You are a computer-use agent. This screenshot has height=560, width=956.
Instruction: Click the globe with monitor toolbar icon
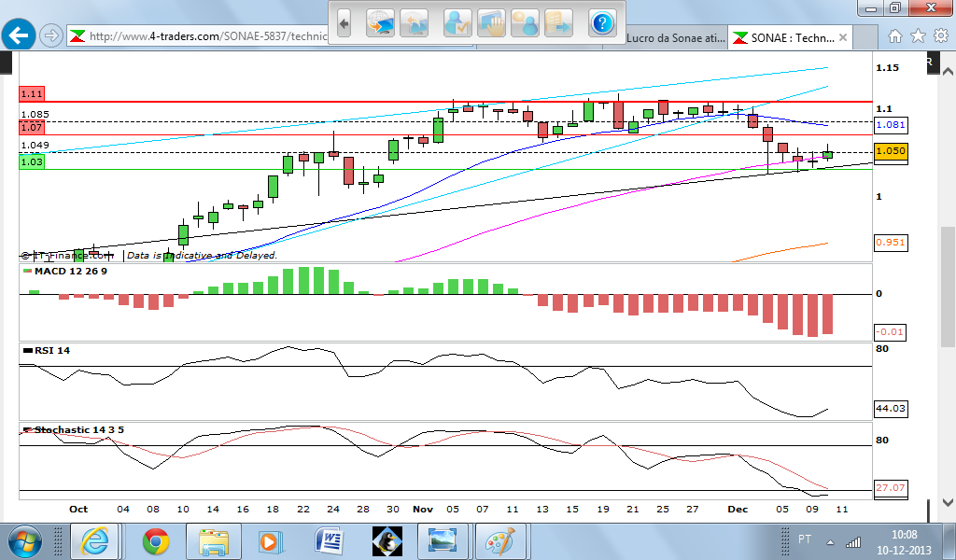click(x=381, y=22)
